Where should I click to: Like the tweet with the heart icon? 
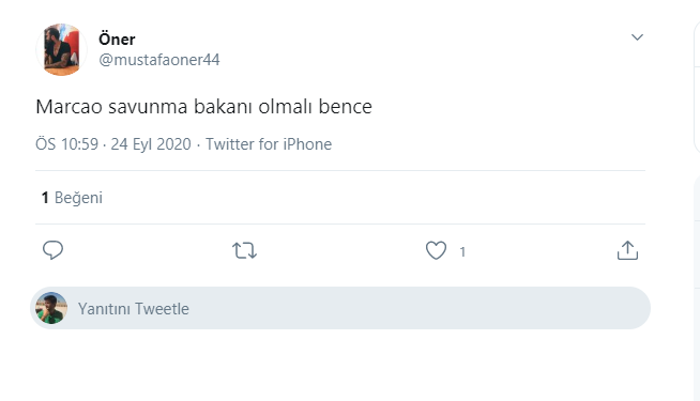[436, 250]
